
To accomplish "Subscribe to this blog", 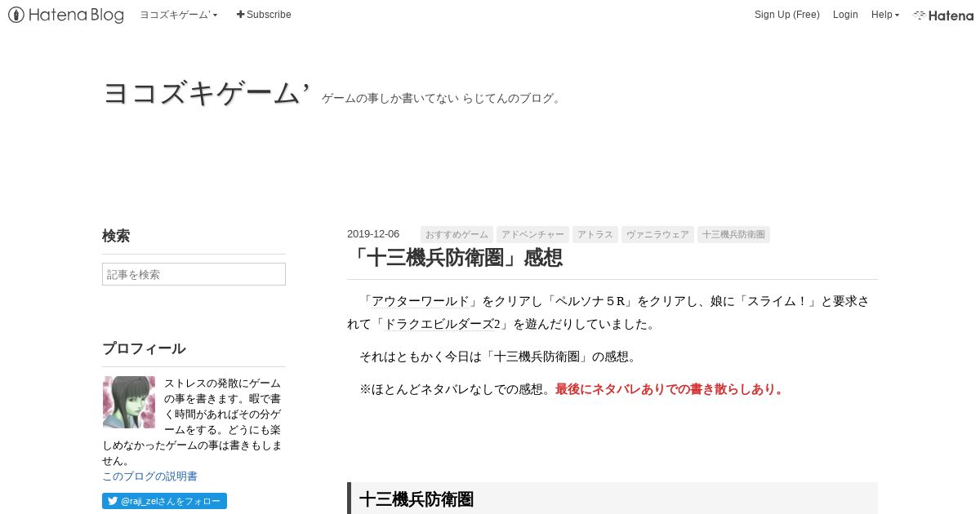I will coord(264,15).
